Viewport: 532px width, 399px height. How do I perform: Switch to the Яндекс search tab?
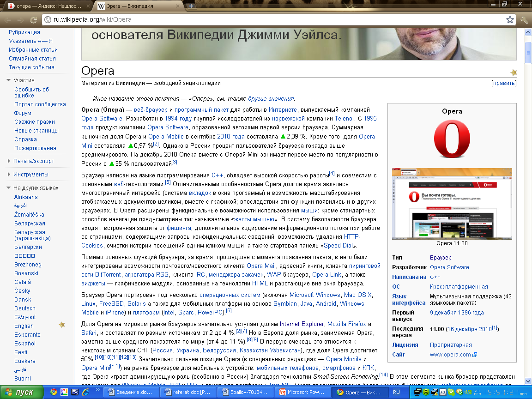coord(46,6)
